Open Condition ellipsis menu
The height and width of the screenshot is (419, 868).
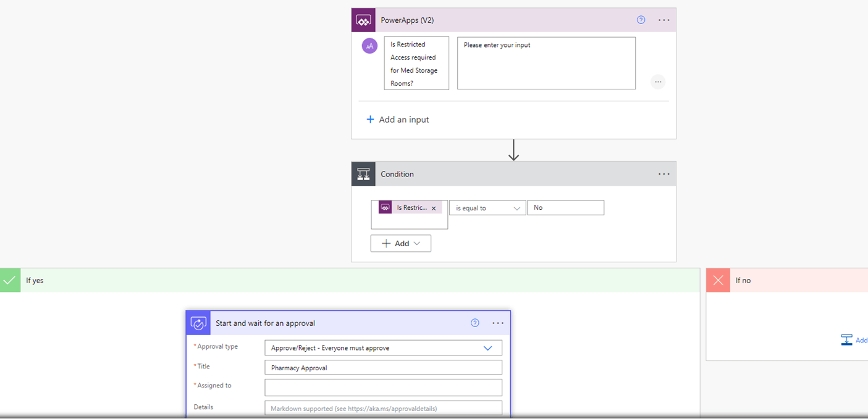click(x=664, y=174)
